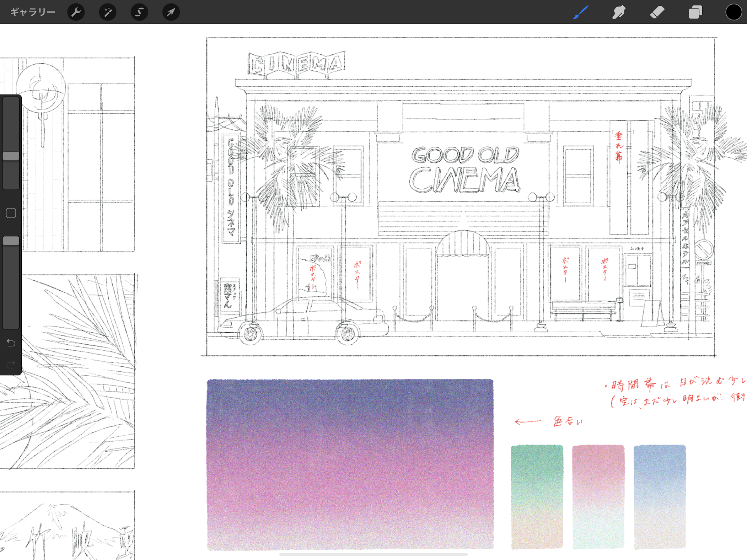Tap the pink gradient swatch on canvas
The width and height of the screenshot is (747, 560).
[x=598, y=496]
